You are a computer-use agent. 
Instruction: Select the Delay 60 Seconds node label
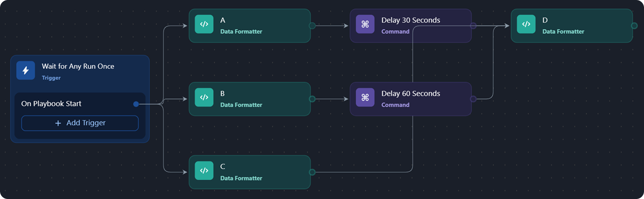click(410, 94)
